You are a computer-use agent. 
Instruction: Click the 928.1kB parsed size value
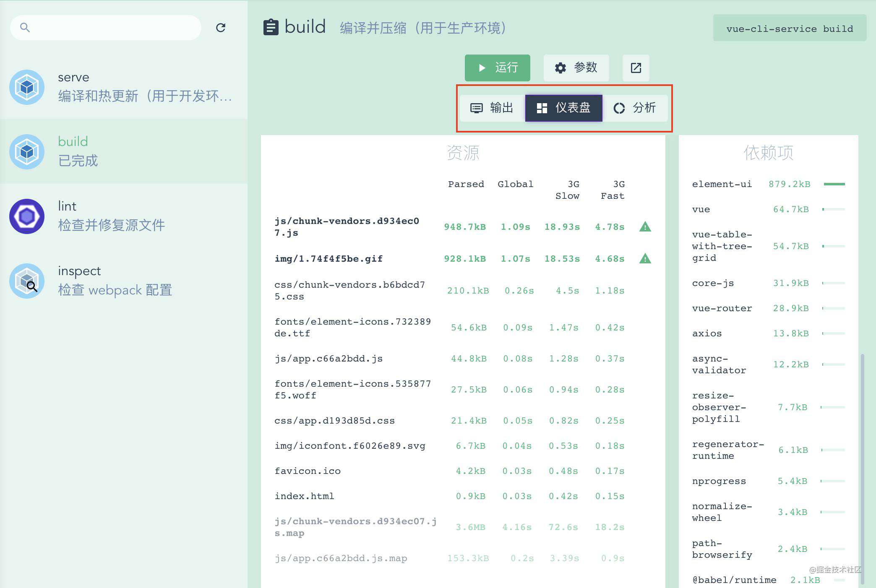point(465,259)
